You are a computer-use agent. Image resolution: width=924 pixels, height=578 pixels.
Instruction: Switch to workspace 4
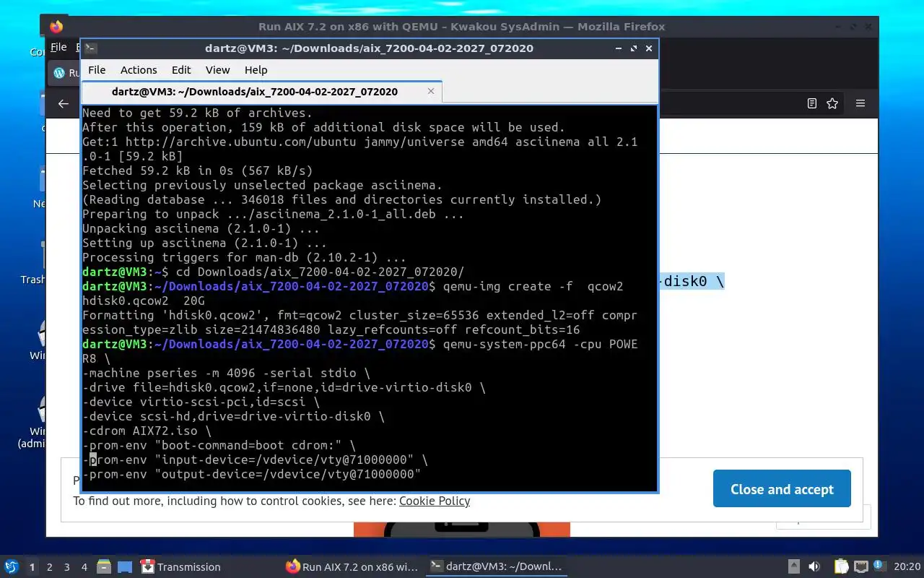pos(84,567)
